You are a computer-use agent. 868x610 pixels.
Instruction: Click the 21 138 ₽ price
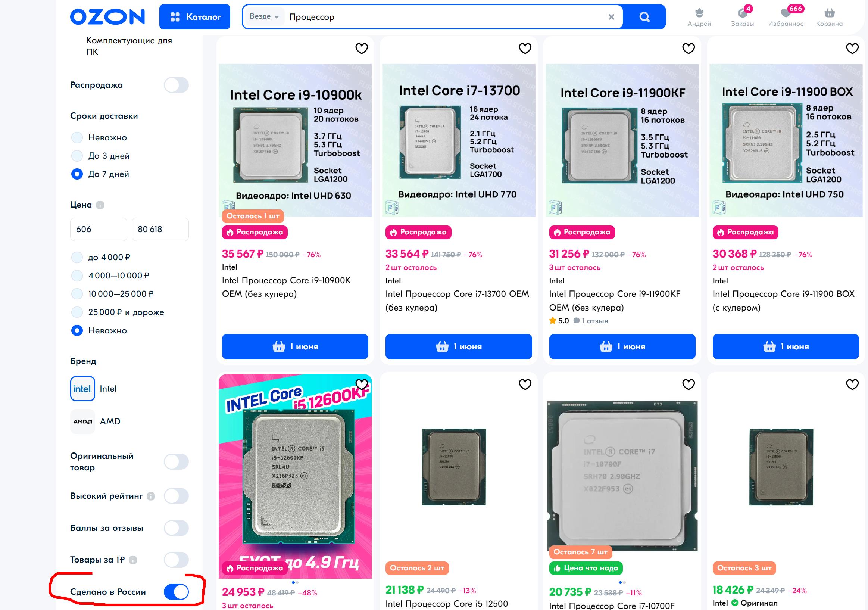click(405, 590)
